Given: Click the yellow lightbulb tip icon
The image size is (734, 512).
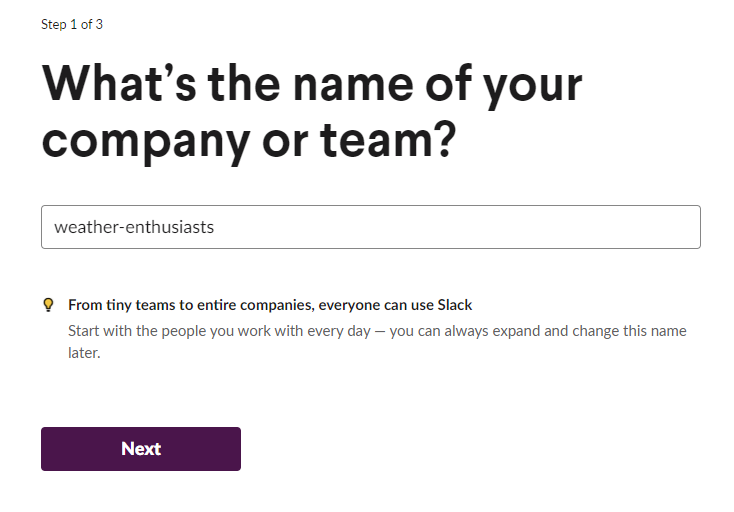Looking at the screenshot, I should [x=48, y=305].
